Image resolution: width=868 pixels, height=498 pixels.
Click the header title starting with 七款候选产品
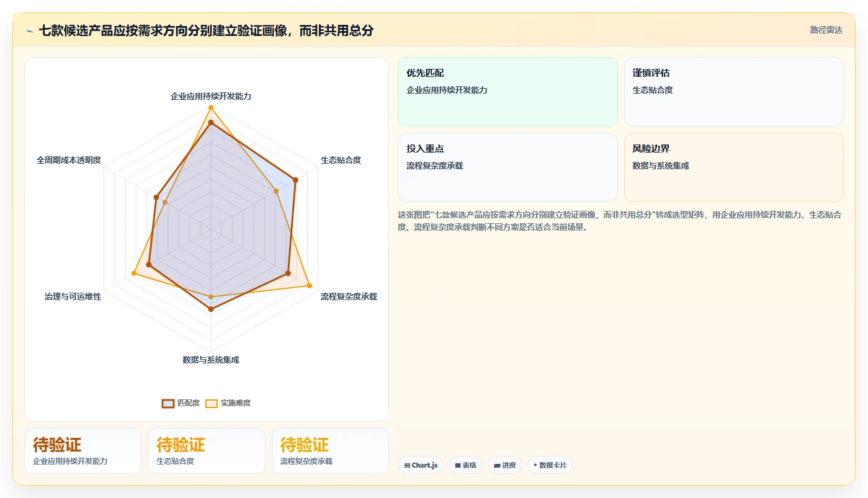(206, 30)
